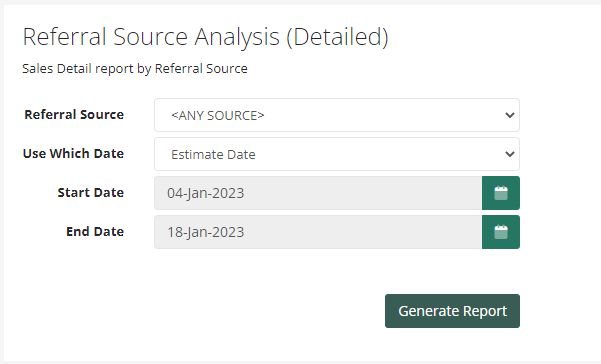Expand the Referral Source chevron arrow
Viewport: 601px width, 364px height.
(x=509, y=115)
